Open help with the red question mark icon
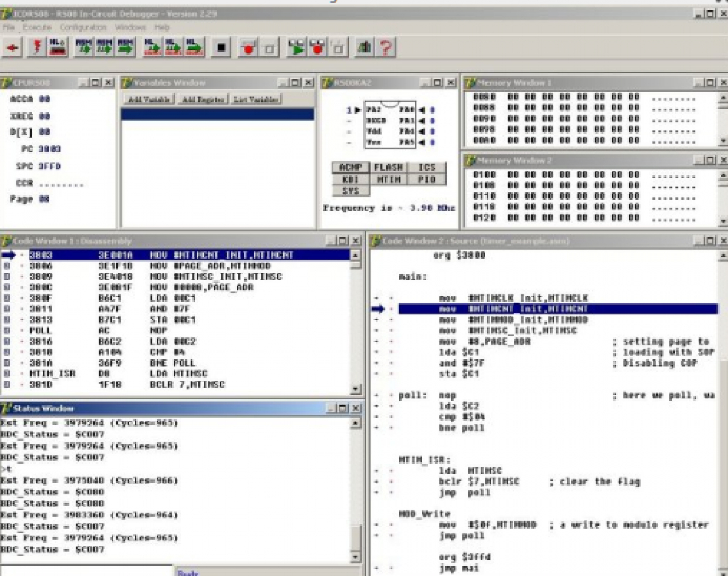The height and width of the screenshot is (576, 728). pyautogui.click(x=385, y=47)
